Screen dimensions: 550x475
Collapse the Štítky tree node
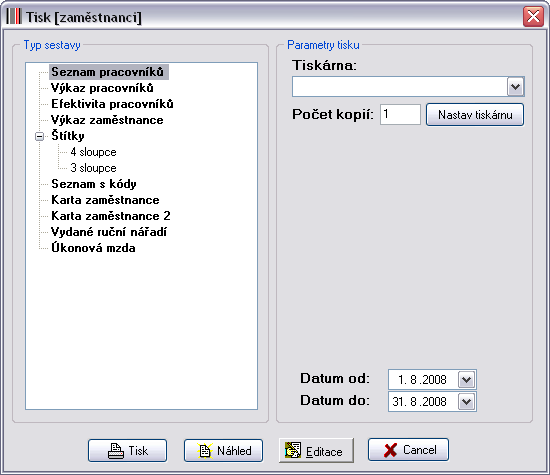40,136
